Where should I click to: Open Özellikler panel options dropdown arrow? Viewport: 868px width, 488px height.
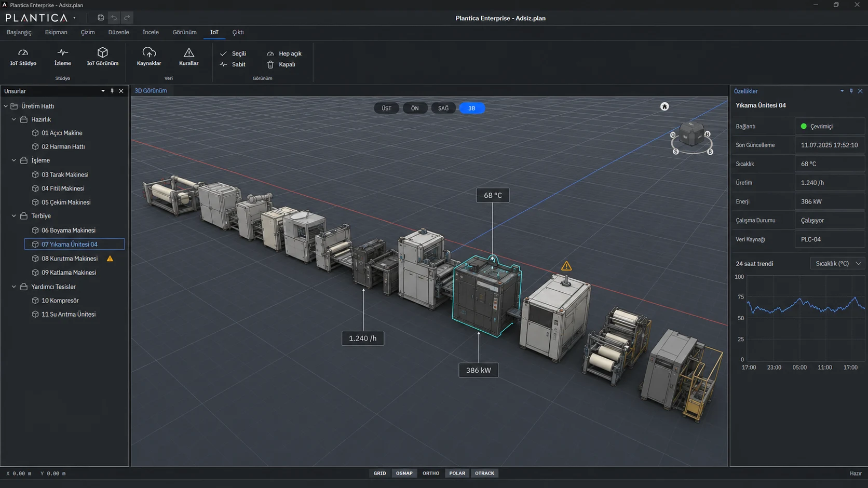pyautogui.click(x=842, y=91)
